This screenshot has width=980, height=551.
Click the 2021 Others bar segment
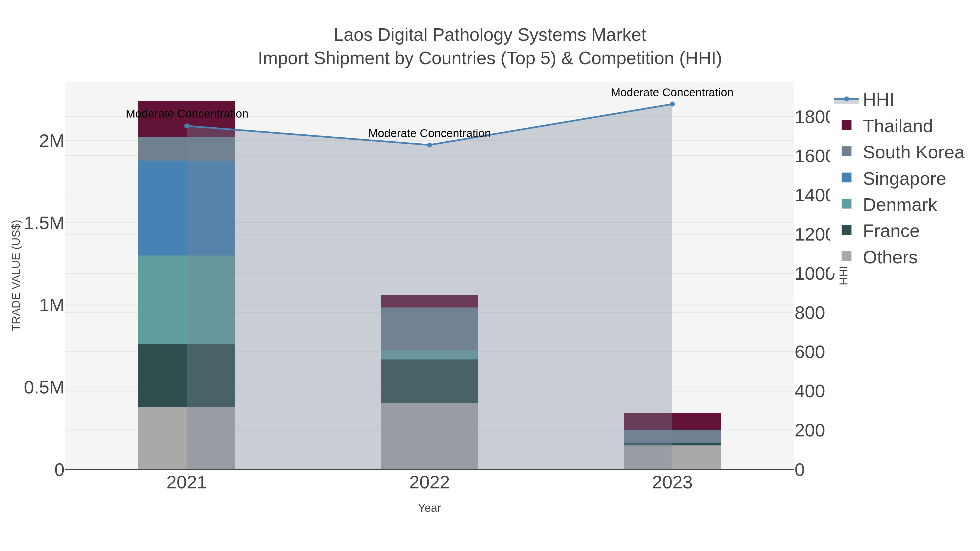coord(186,438)
